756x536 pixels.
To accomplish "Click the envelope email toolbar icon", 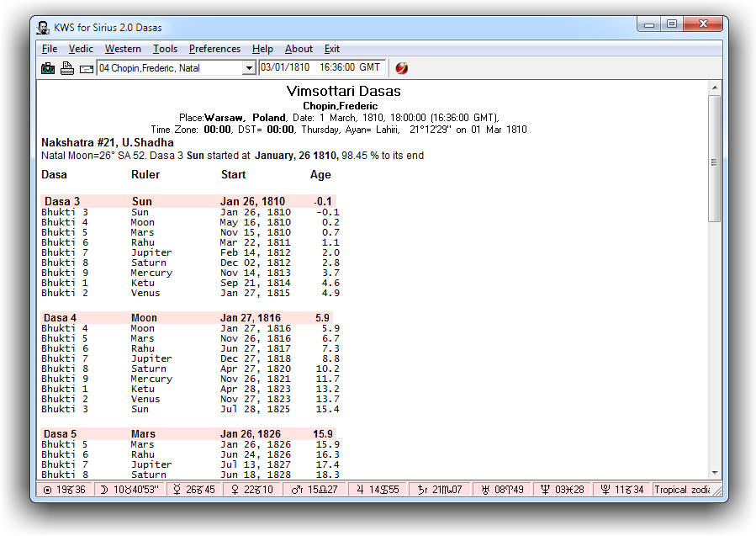I will point(87,68).
